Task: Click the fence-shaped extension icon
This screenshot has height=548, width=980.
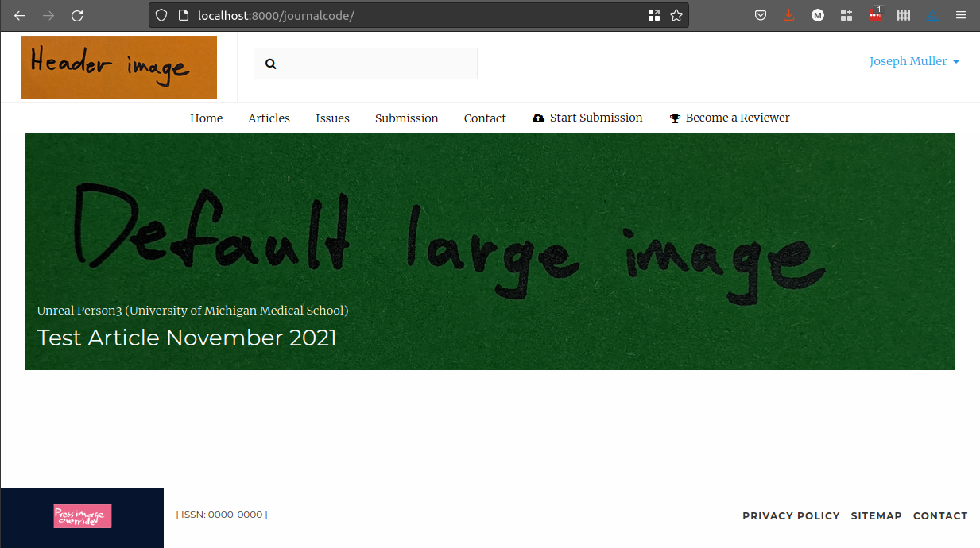Action: pyautogui.click(x=904, y=15)
